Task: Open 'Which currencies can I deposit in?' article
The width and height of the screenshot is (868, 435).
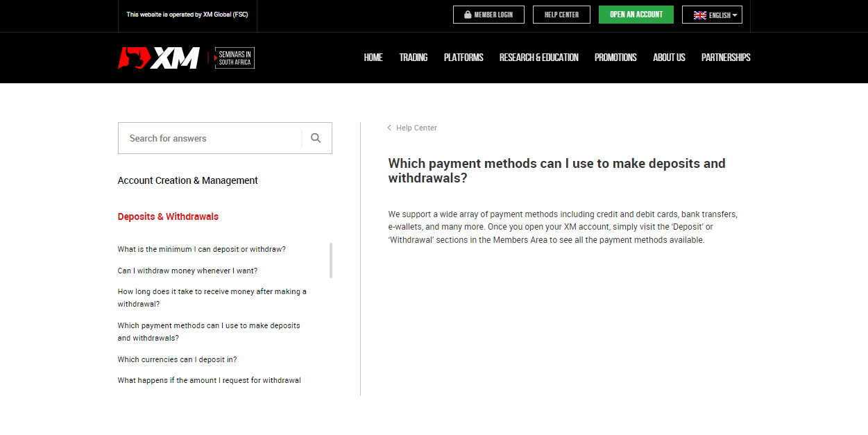Action: point(178,359)
